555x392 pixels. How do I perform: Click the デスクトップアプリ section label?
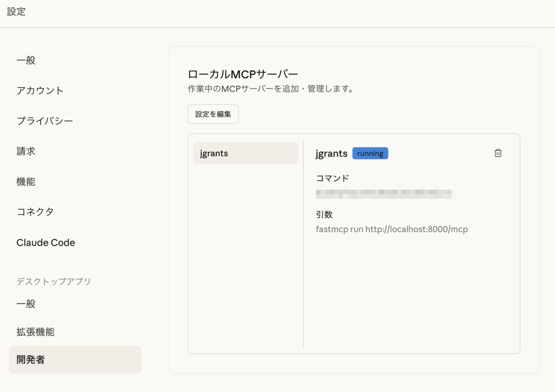54,281
